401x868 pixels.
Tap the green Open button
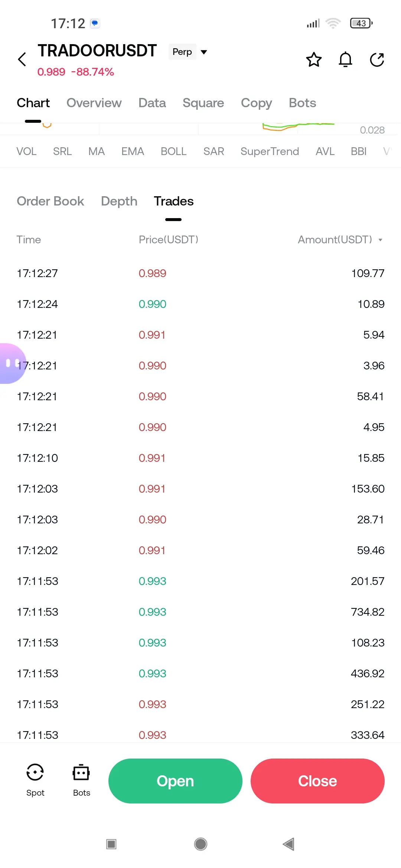click(x=175, y=781)
